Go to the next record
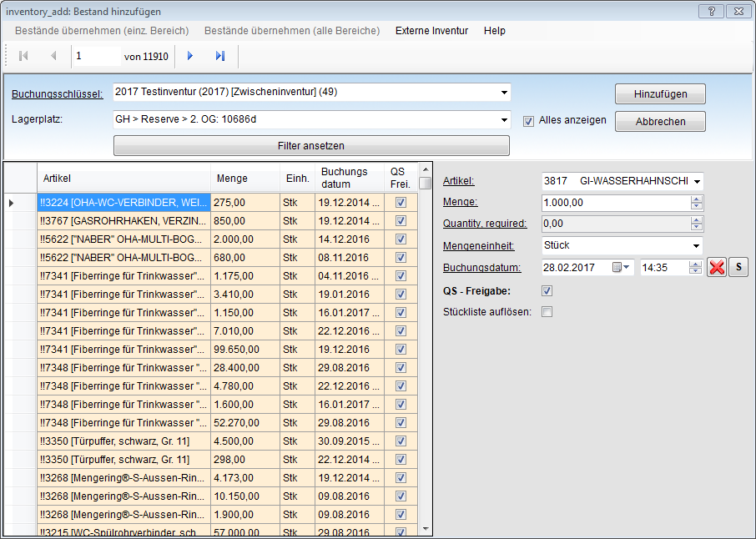Viewport: 756px width, 539px height. 190,56
